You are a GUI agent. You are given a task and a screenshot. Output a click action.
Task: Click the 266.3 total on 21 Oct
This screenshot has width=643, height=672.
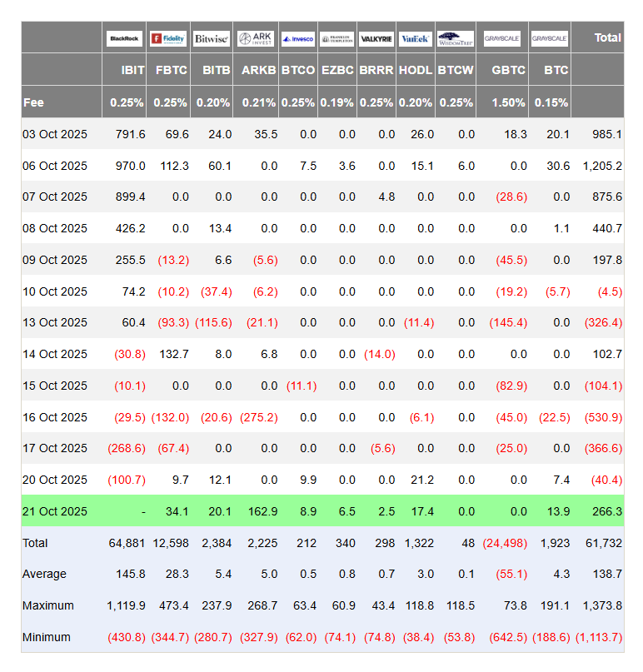[x=607, y=511]
